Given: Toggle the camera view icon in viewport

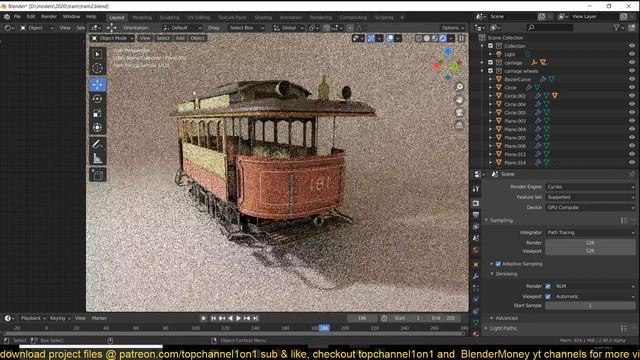Looking at the screenshot, I should click(x=460, y=113).
